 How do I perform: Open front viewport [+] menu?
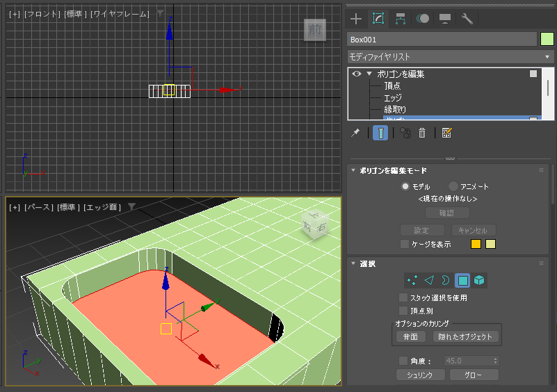(15, 14)
